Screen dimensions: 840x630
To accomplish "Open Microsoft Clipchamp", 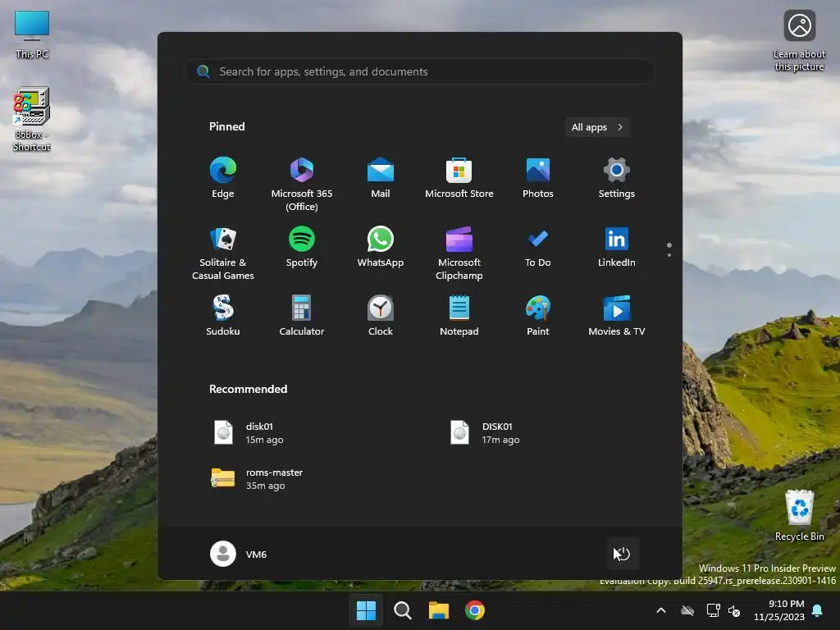I will [459, 253].
